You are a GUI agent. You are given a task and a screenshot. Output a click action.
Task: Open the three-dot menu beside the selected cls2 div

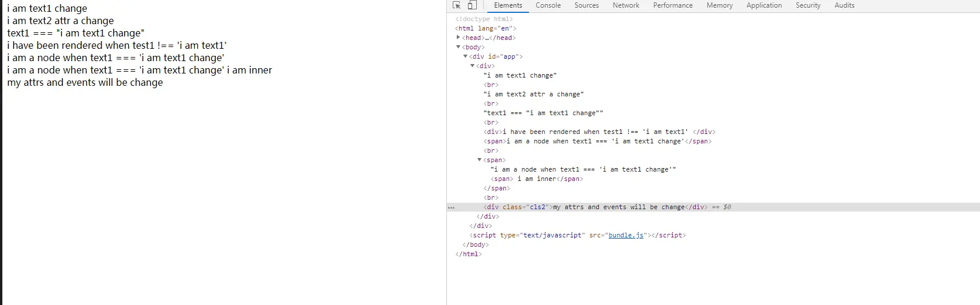click(451, 207)
